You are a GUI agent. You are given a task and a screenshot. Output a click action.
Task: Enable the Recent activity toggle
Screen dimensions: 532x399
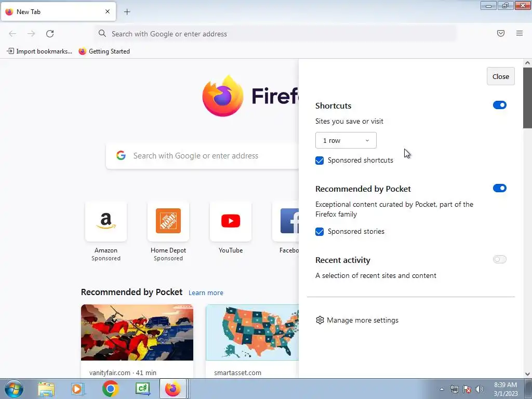click(x=499, y=259)
